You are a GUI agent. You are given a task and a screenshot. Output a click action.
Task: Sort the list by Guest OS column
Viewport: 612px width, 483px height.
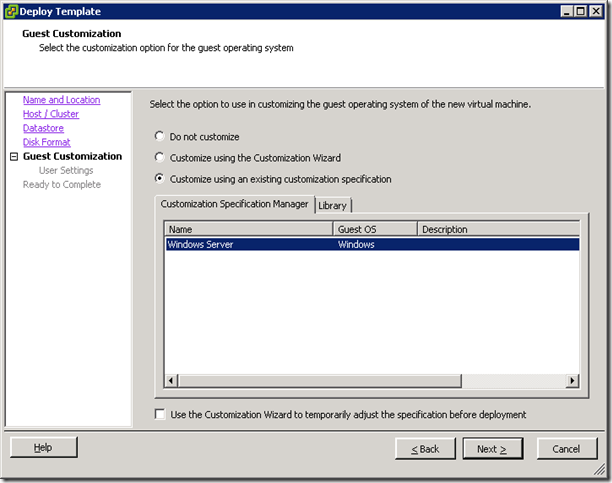coord(375,229)
